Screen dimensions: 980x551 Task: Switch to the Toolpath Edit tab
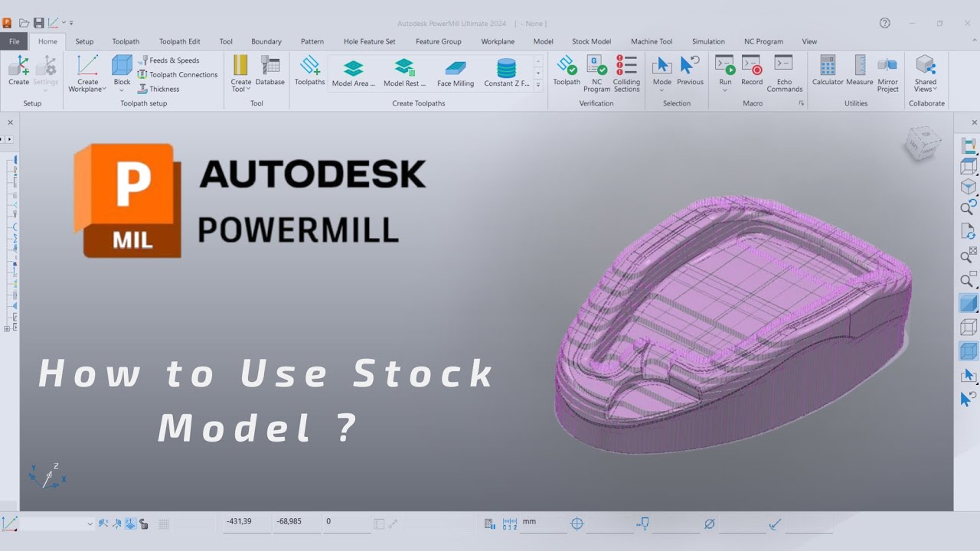point(179,41)
